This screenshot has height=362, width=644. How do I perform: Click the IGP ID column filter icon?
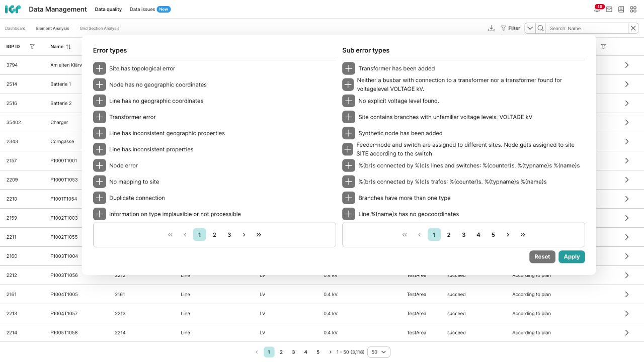32,47
